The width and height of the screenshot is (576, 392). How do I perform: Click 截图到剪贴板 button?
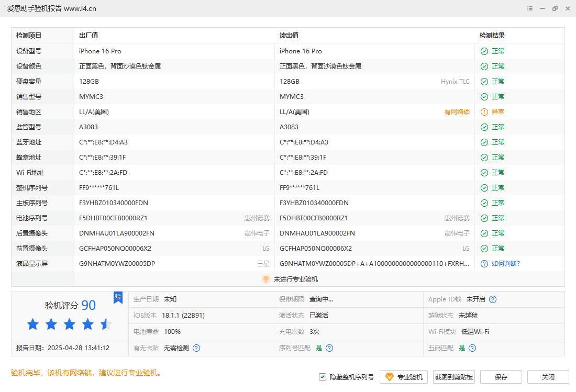(453, 377)
